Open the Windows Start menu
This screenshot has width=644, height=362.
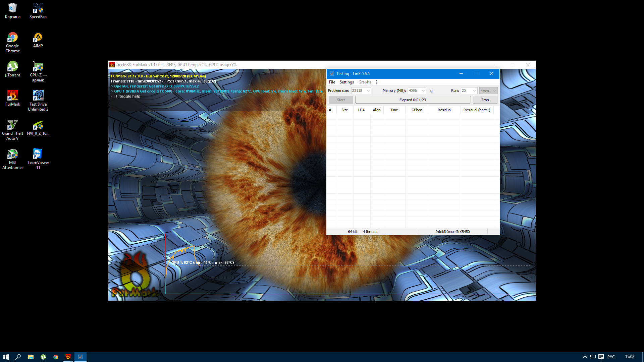[x=6, y=357]
